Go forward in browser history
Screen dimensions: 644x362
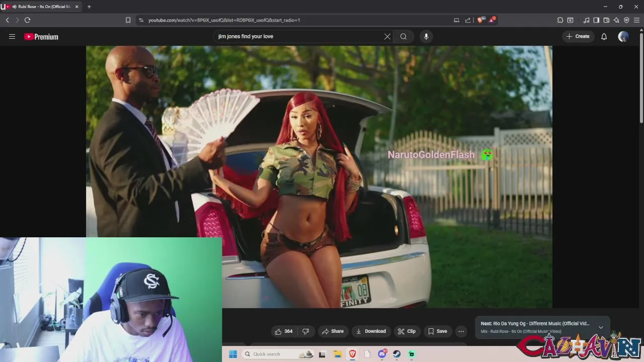pyautogui.click(x=17, y=20)
